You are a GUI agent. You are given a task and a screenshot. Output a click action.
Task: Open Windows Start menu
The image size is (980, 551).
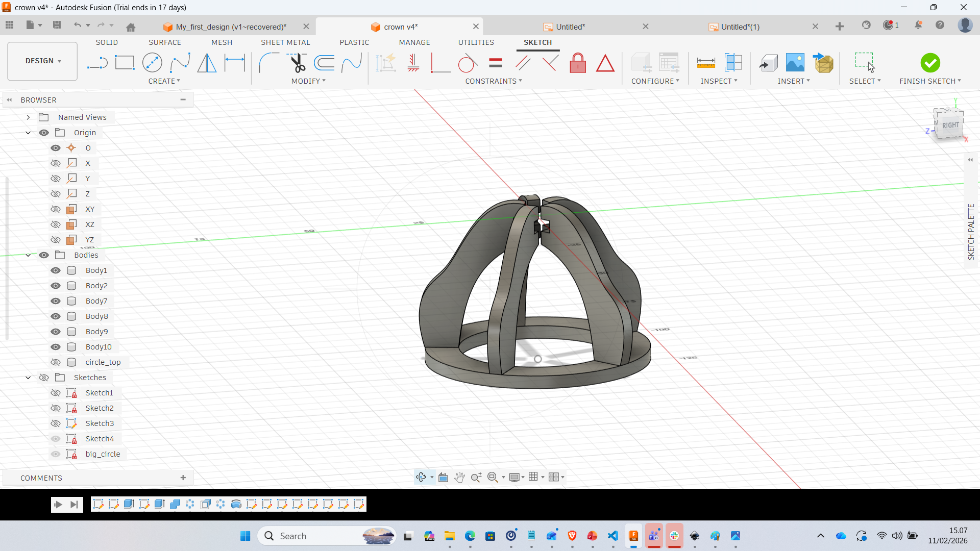(245, 536)
